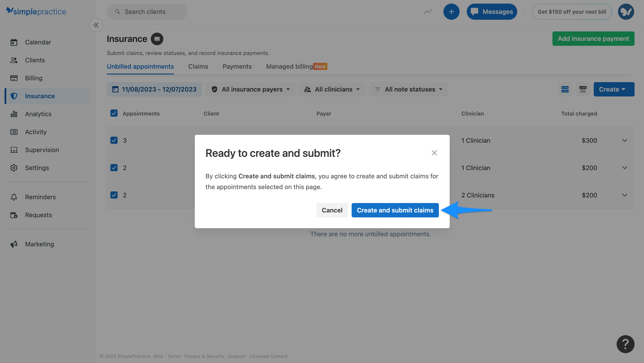Expand the $300 row chevron
The width and height of the screenshot is (644, 363).
[624, 140]
